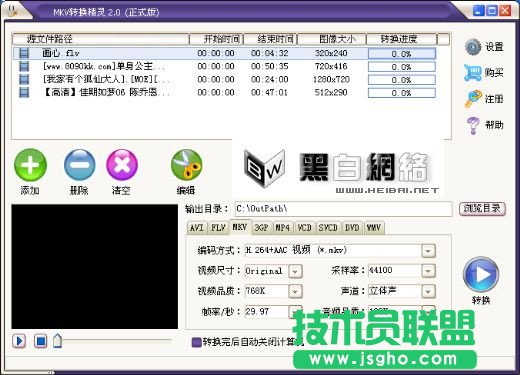
Task: Play the preview video
Action: tap(19, 341)
